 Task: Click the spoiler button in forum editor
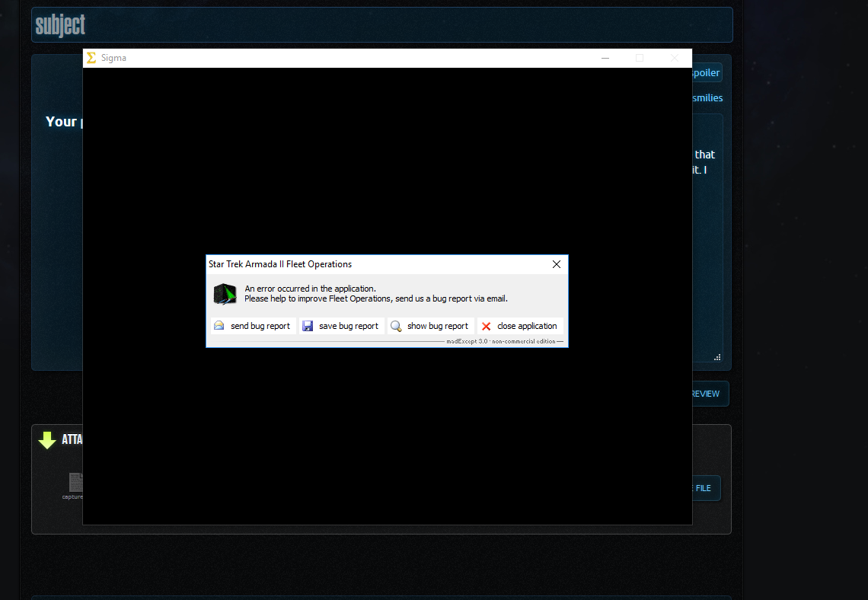tap(707, 73)
